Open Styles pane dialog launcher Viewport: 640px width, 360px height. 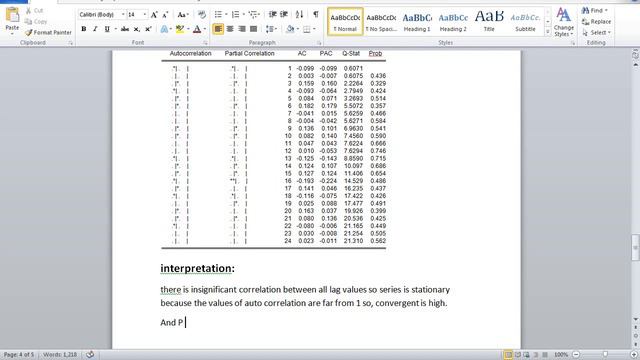(573, 43)
